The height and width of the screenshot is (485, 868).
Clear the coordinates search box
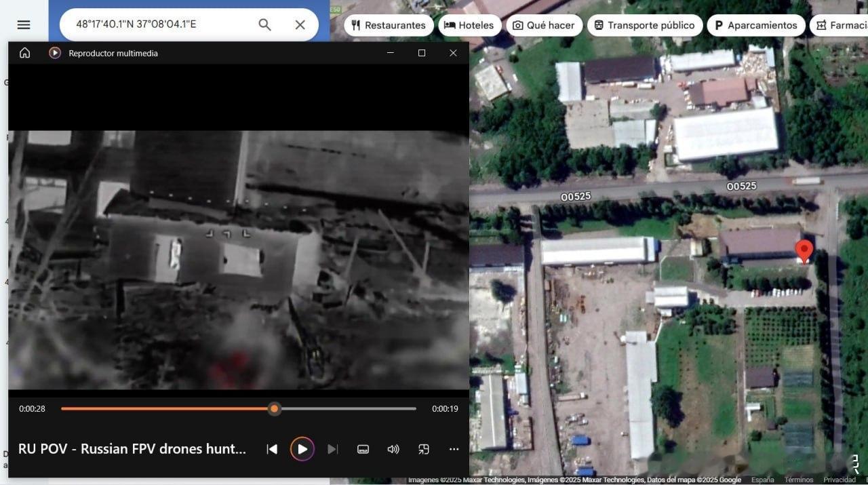click(300, 25)
